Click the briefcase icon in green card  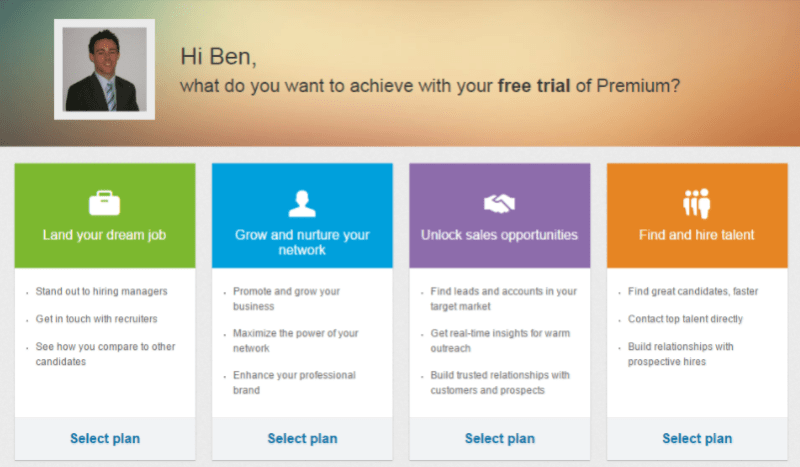tap(104, 203)
